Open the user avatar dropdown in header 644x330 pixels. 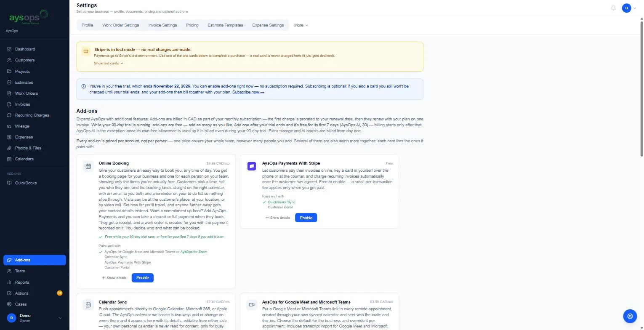(629, 8)
